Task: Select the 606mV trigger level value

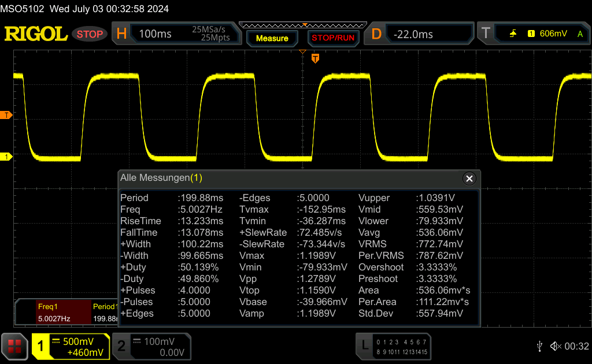Action: click(x=553, y=34)
